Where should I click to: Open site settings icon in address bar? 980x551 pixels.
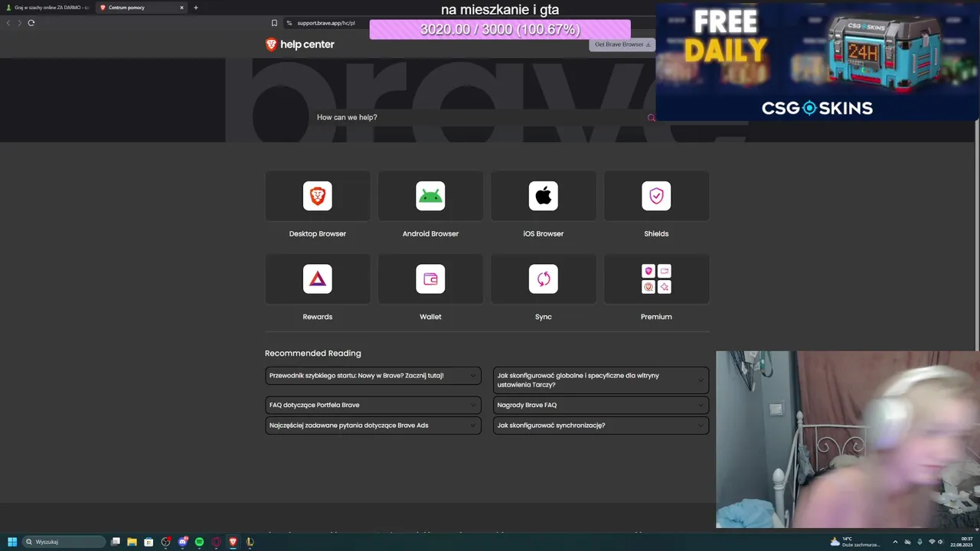[289, 23]
